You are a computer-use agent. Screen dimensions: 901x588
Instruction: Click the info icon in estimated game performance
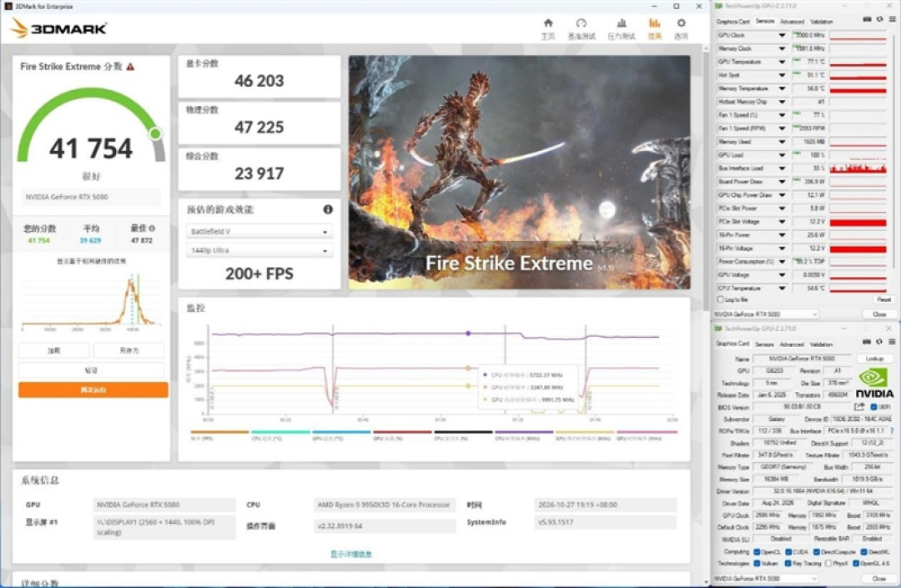pyautogui.click(x=328, y=209)
